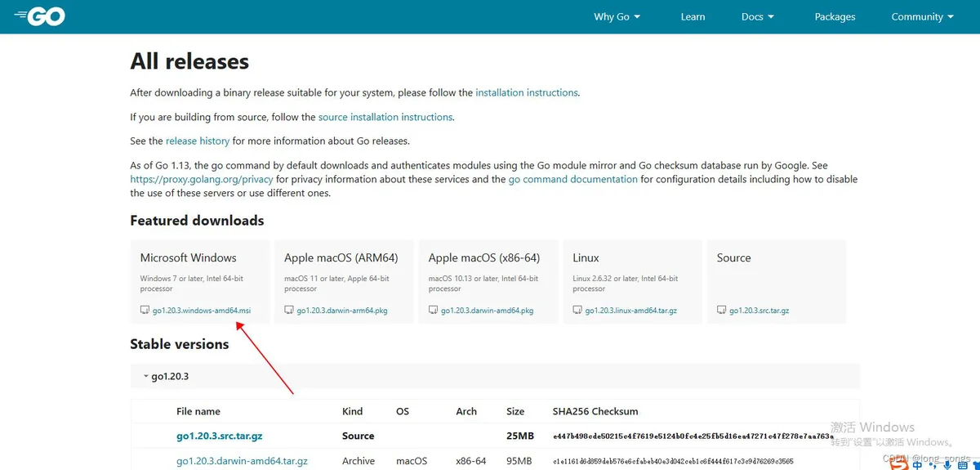Click the microphone voice input icon

tap(947, 463)
